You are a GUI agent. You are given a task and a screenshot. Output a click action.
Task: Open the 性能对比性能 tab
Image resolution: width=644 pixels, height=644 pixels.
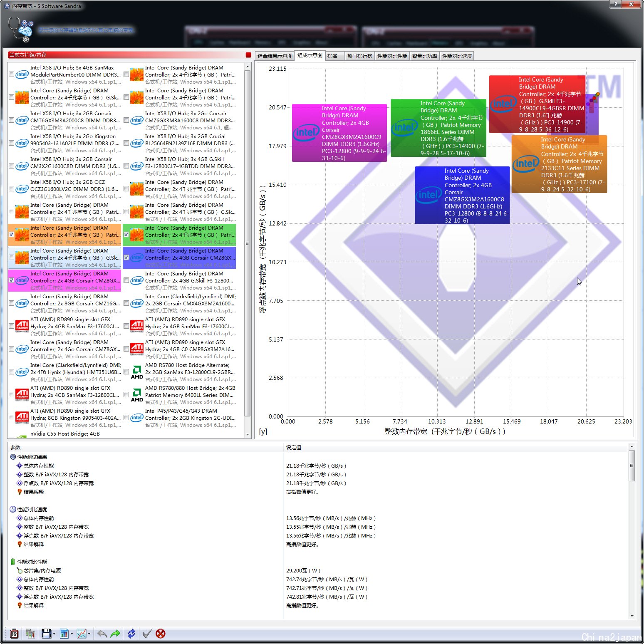click(x=392, y=56)
